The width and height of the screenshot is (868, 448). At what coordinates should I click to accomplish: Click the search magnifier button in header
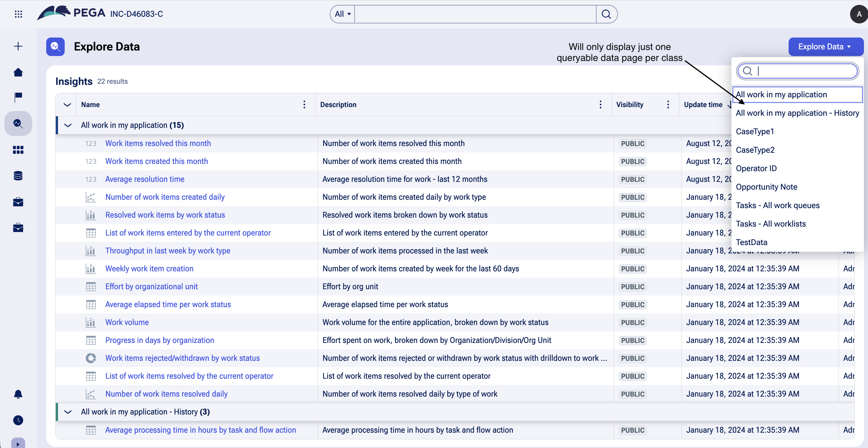(606, 14)
